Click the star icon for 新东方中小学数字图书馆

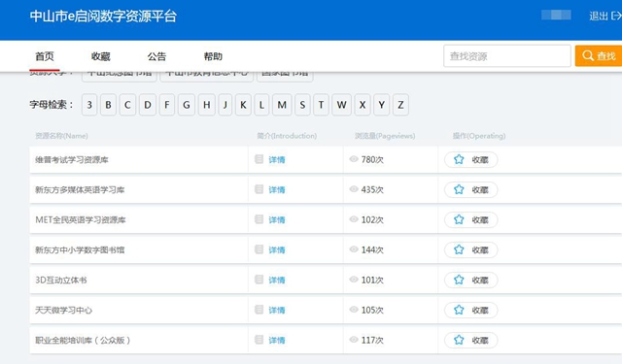[459, 249]
